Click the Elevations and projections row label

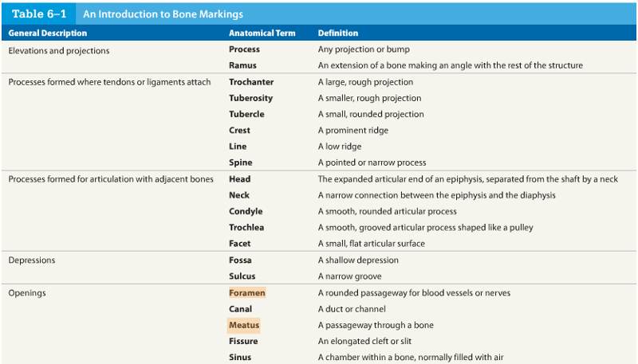click(x=58, y=50)
